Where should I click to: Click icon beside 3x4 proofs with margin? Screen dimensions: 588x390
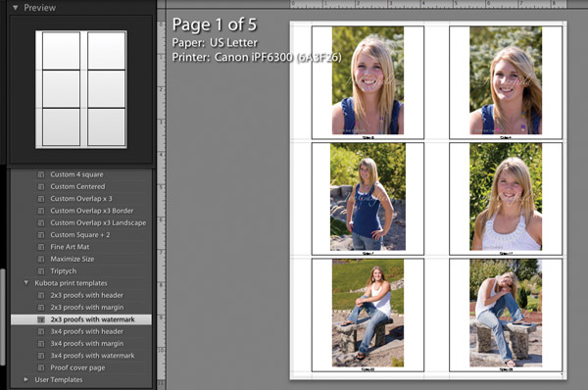click(x=41, y=344)
